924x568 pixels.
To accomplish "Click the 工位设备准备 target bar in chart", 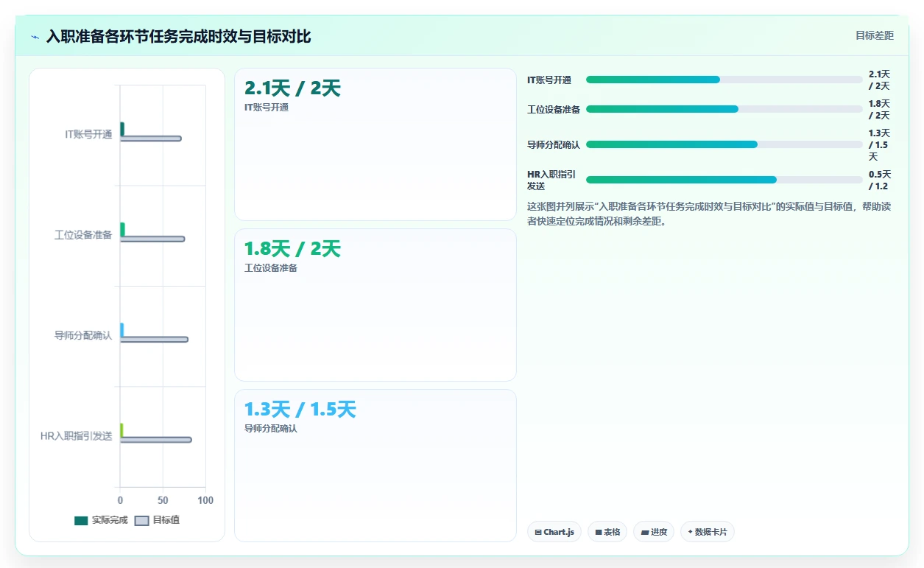I will click(152, 239).
